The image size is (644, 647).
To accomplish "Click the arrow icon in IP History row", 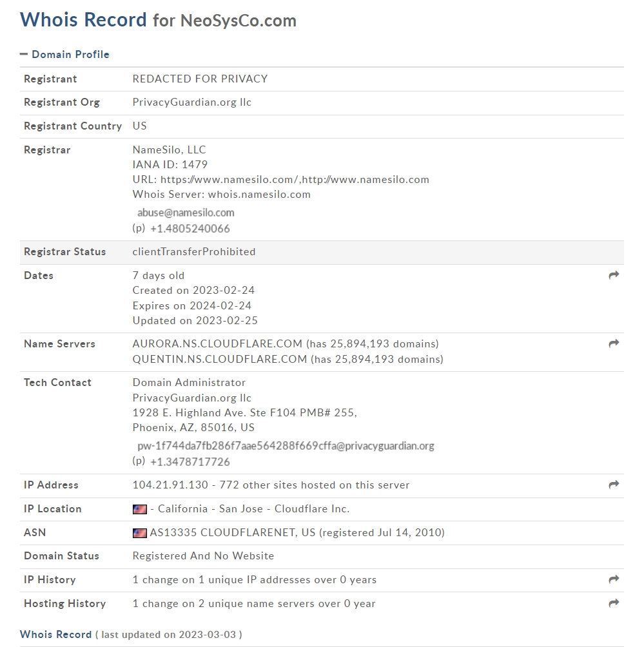I will point(614,579).
